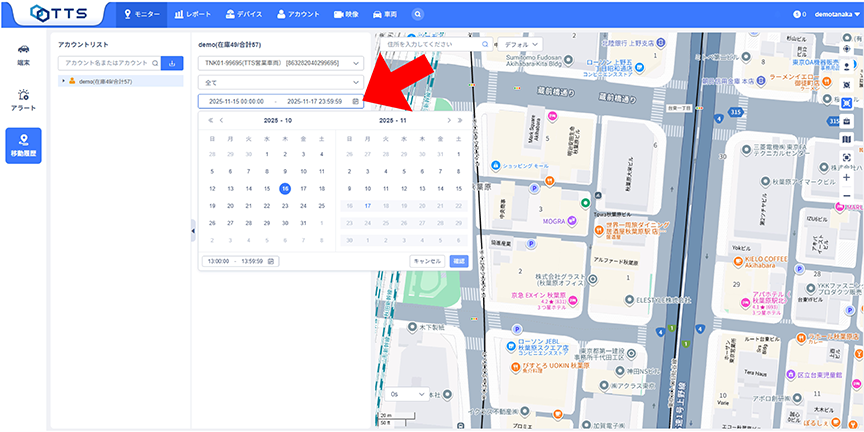This screenshot has width=864, height=432.
Task: Open the 全て filter dropdown
Action: pyautogui.click(x=280, y=82)
